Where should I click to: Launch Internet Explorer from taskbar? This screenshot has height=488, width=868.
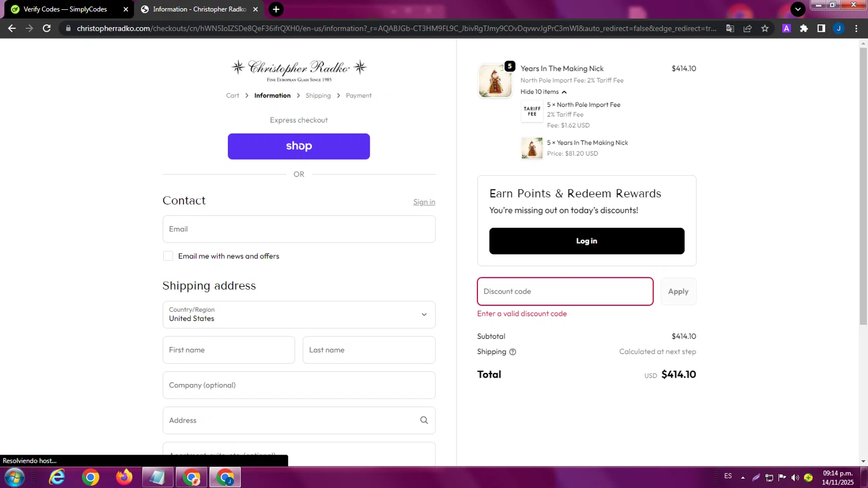57,478
